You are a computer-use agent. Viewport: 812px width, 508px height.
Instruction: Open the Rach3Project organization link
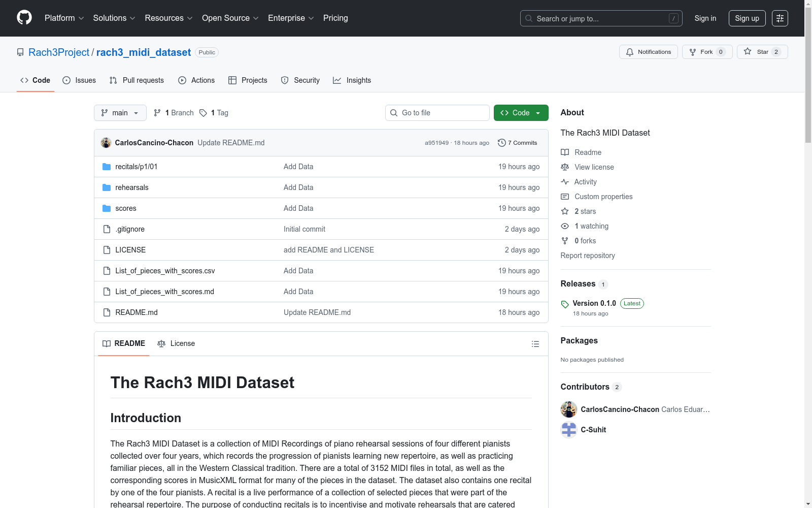[x=59, y=52]
